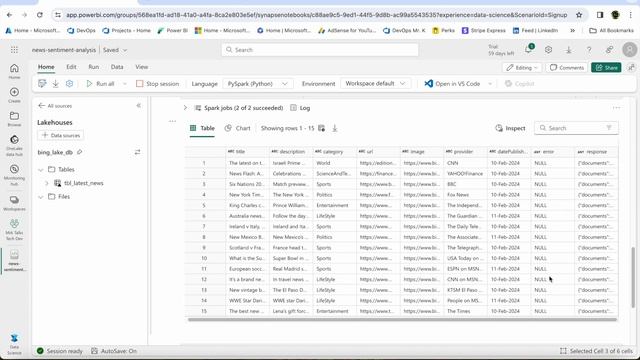
Task: Open OneLake data hub in sidebar
Action: pyautogui.click(x=14, y=145)
